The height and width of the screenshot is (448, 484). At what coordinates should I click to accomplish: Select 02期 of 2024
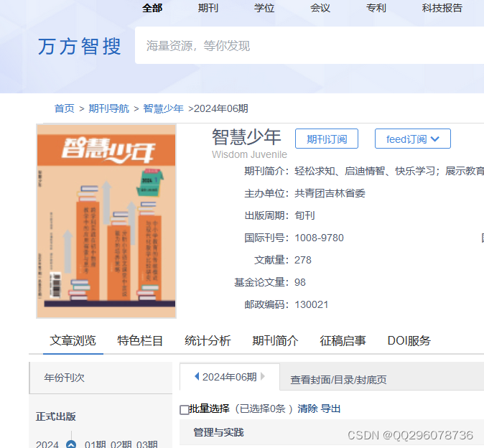coord(121,444)
